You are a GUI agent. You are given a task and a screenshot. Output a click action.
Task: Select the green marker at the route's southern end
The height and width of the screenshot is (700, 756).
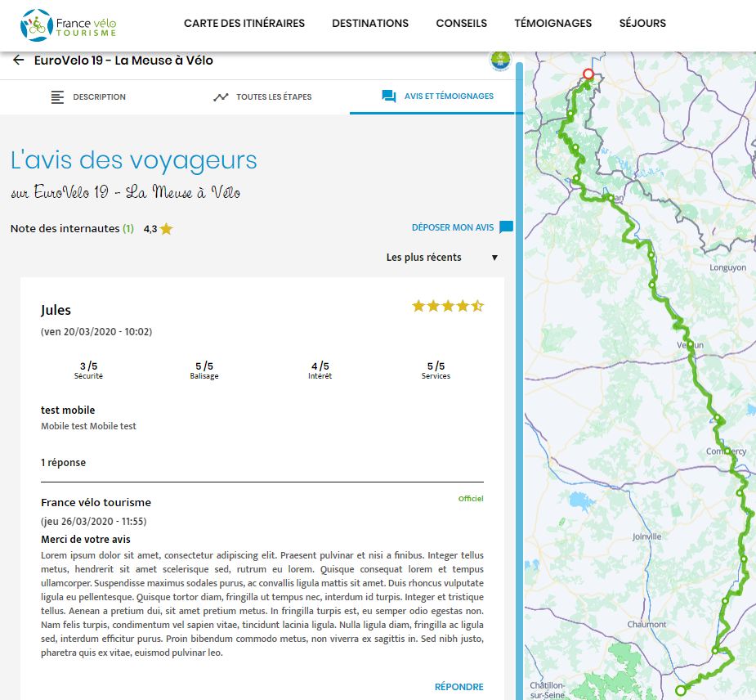(681, 691)
